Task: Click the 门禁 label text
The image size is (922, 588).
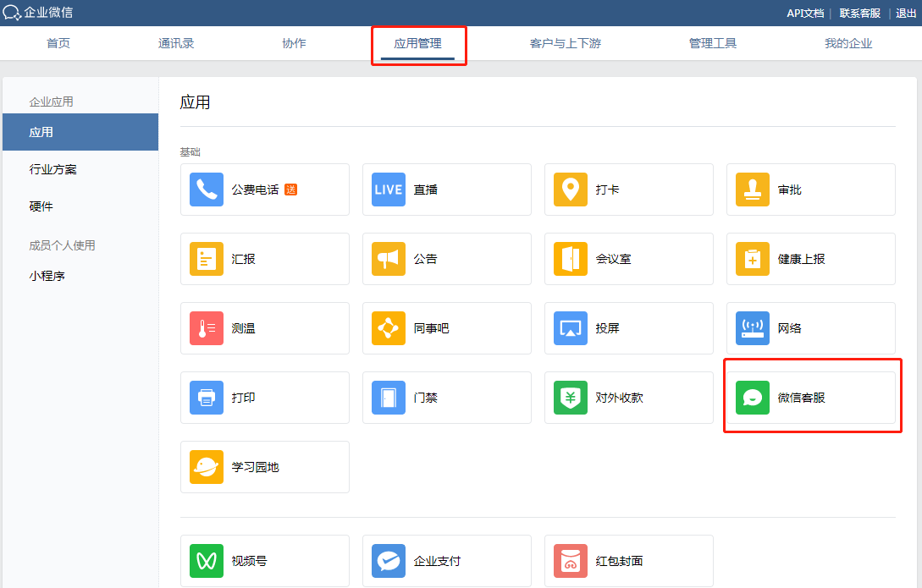Action: 426,398
